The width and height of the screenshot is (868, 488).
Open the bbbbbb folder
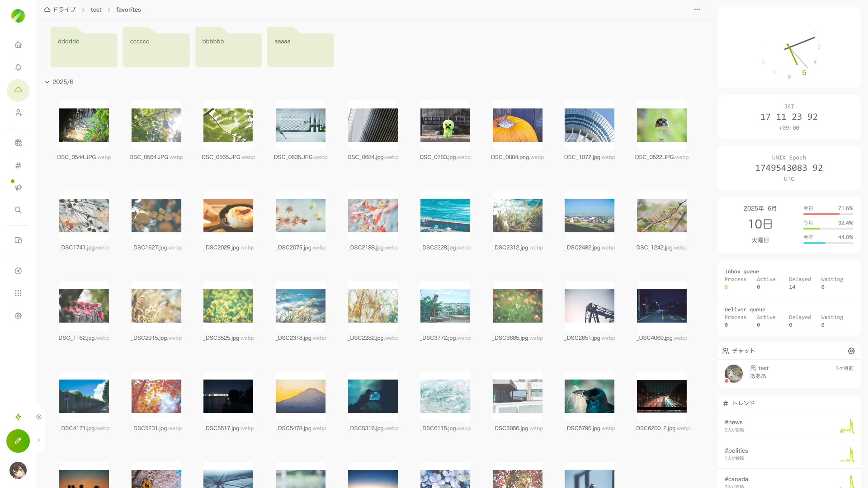tap(228, 47)
